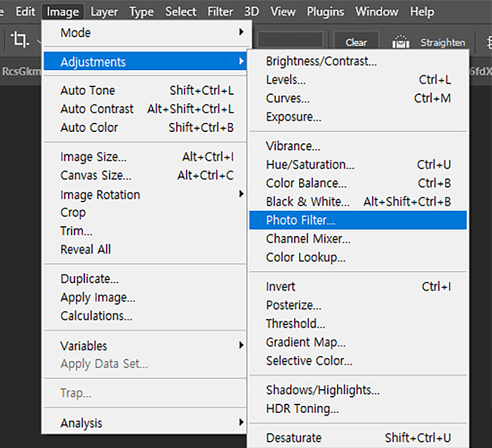
Task: Select Shadows/Highlights adjustment
Action: pos(358,390)
